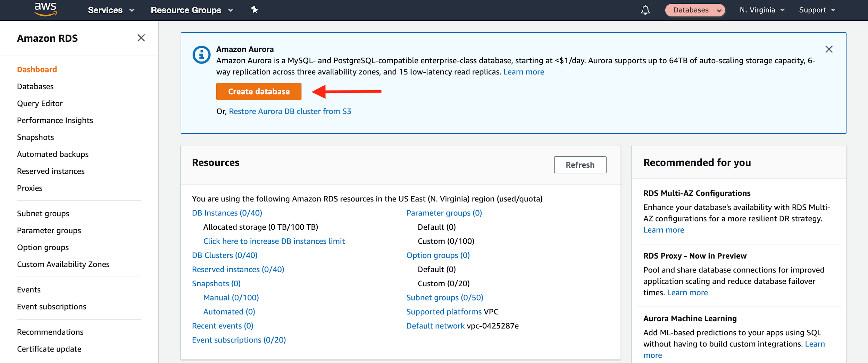The image size is (868, 363).
Task: Open the Services menu
Action: pyautogui.click(x=110, y=10)
